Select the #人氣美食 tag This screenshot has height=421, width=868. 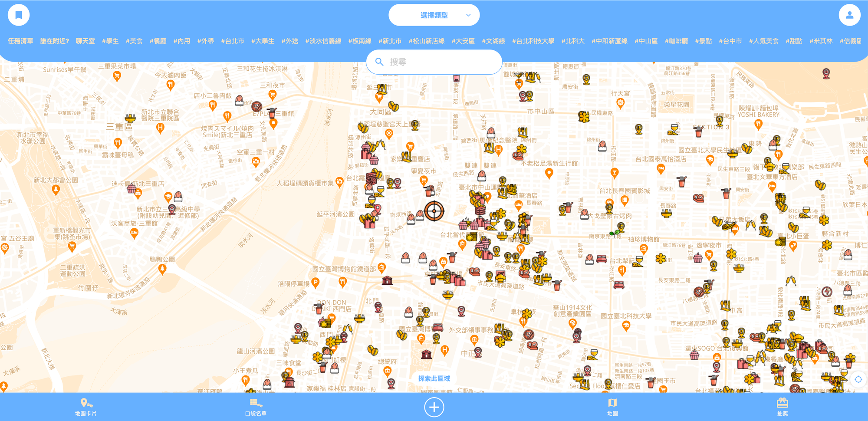pos(764,41)
